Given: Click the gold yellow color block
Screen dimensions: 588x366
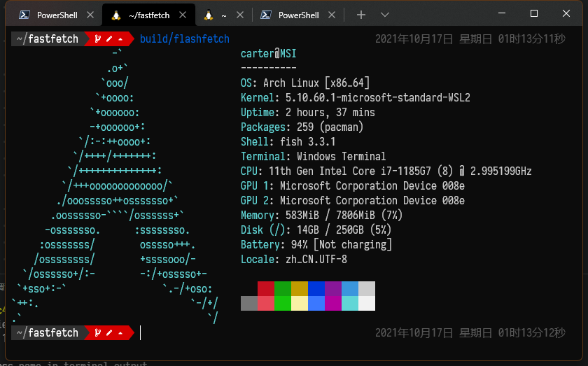Looking at the screenshot, I should 300,289.
